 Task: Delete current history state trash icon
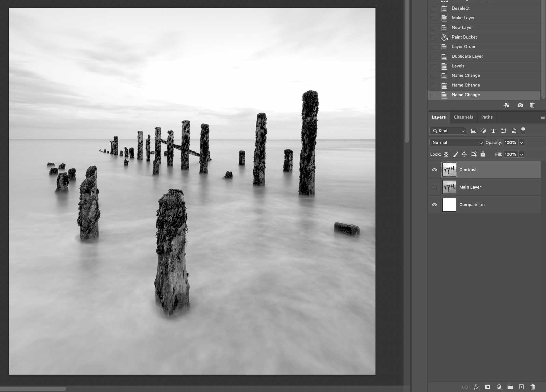click(532, 105)
